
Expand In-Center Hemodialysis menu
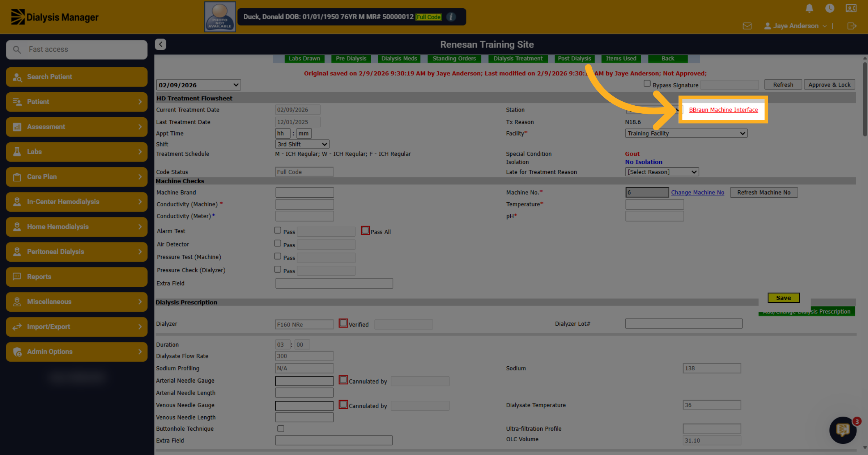point(77,202)
